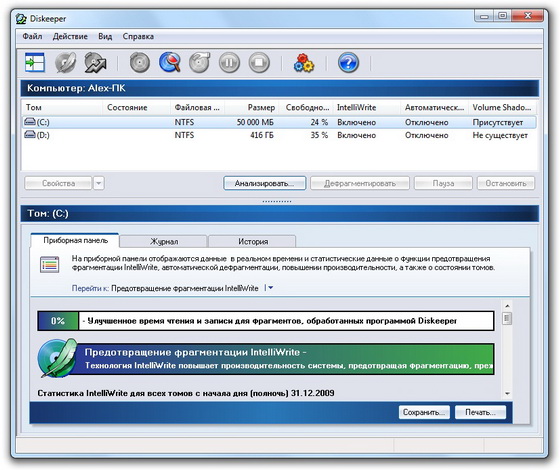Click the dashboard scrollbar up arrow

507,306
